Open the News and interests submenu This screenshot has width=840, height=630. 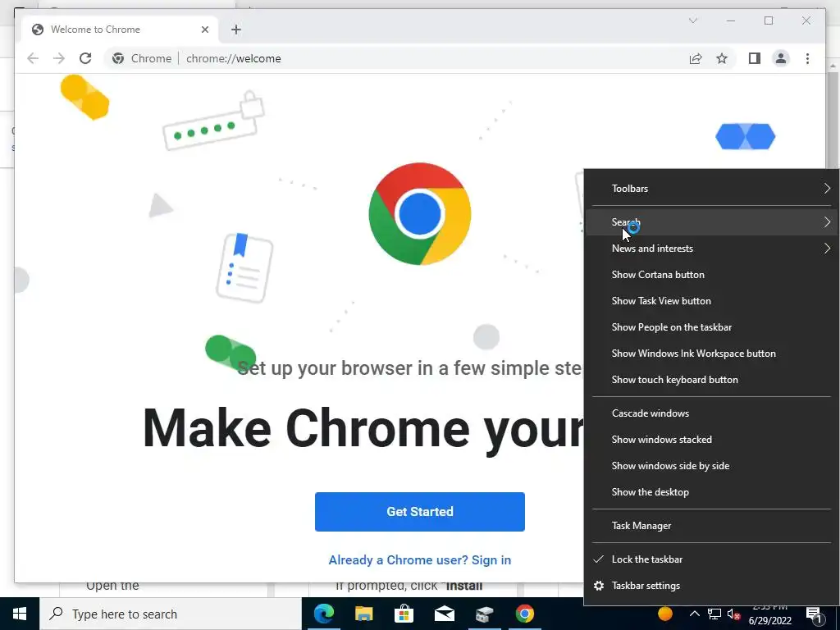[711, 248]
